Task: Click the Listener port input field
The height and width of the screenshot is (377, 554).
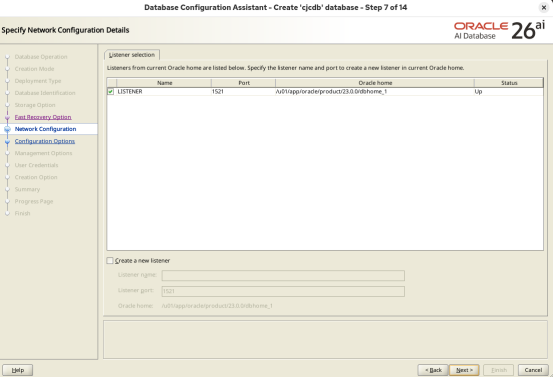Action: click(x=283, y=291)
